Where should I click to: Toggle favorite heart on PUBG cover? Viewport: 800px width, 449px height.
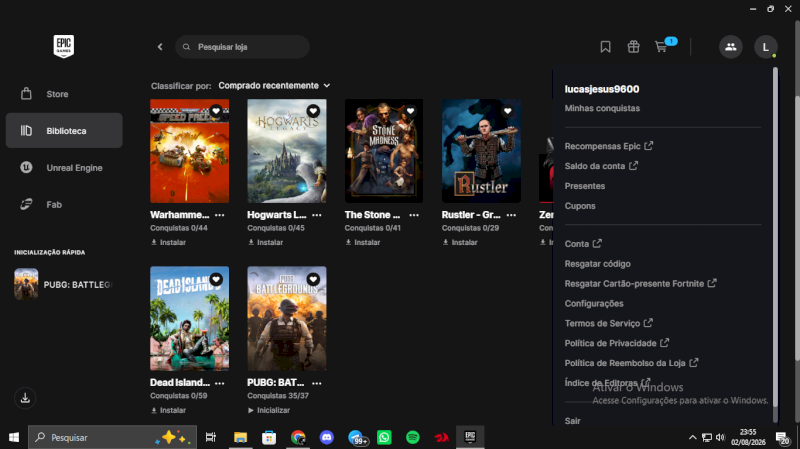pos(313,279)
